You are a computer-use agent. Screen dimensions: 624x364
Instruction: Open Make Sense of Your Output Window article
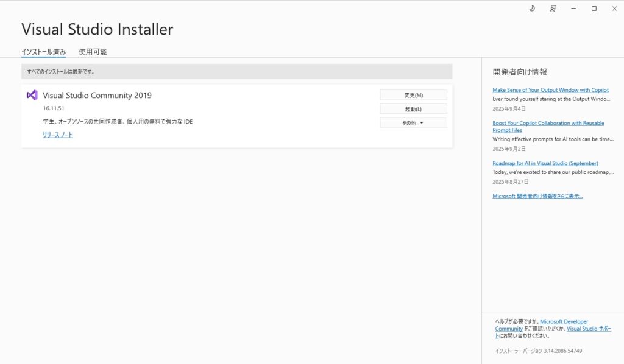(550, 90)
